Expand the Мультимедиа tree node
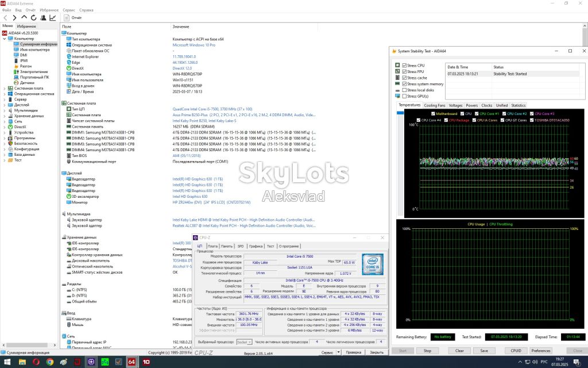Viewport: 588px width, 368px height. (5, 110)
